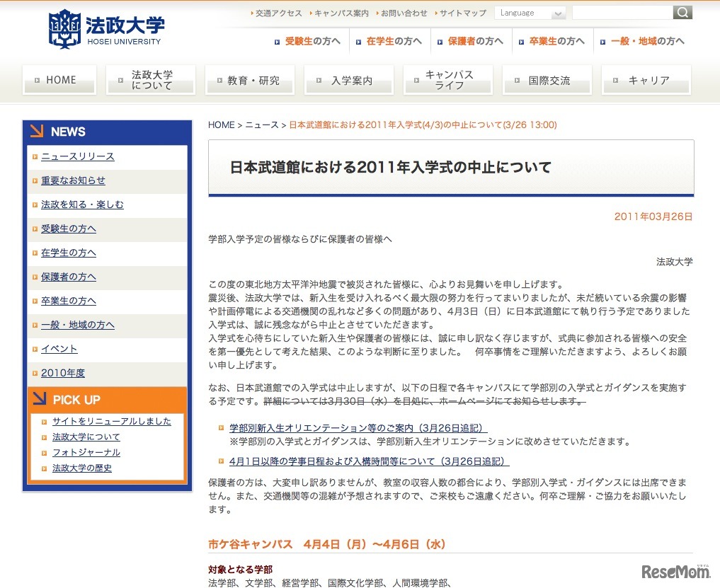Open 卒業生の方へ in the NEWS sidebar

(x=69, y=301)
